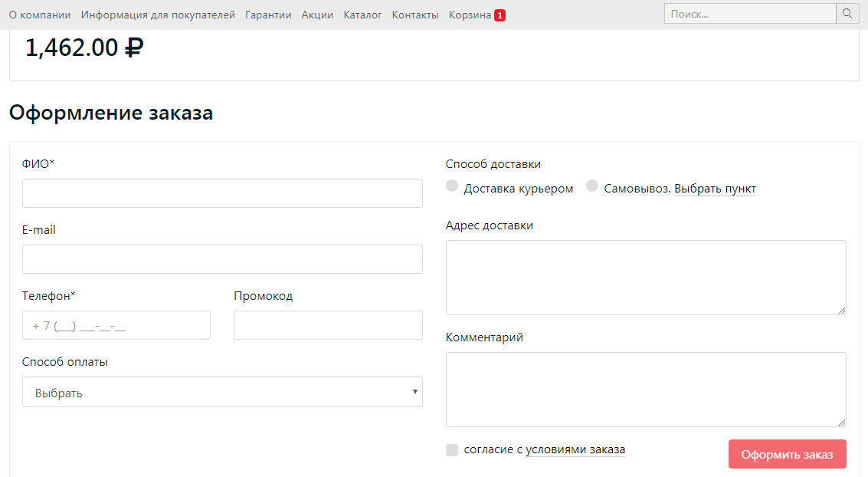Tick the согласие с условиями checkbox
Screen dimensions: 868x477
click(x=452, y=450)
